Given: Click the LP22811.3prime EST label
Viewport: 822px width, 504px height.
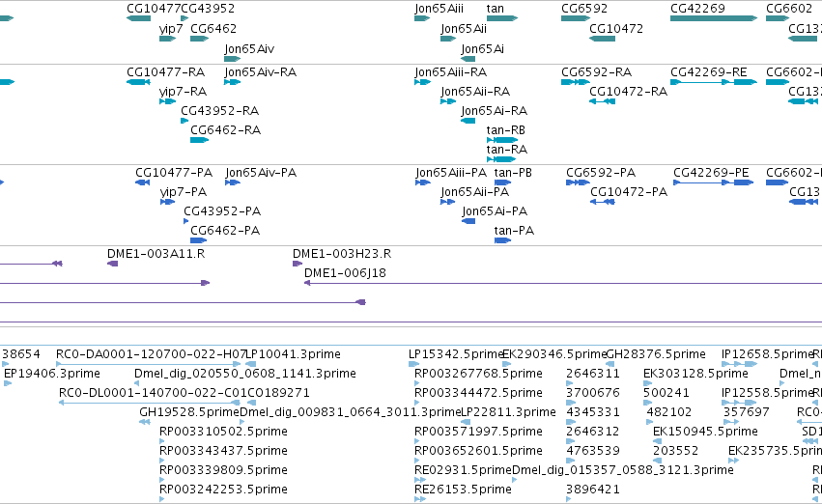Looking at the screenshot, I should click(508, 412).
